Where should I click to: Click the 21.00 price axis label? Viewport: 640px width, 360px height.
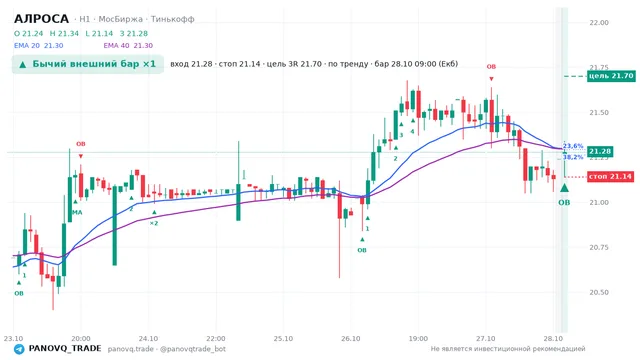[599, 202]
